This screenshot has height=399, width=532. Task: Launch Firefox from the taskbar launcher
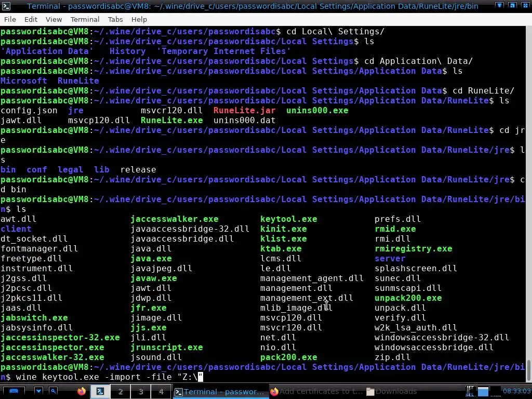(82, 391)
